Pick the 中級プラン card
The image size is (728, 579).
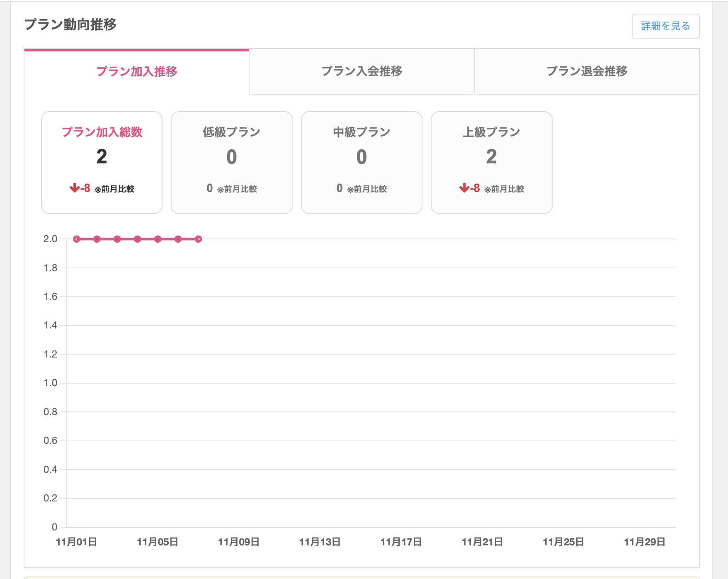(x=362, y=162)
